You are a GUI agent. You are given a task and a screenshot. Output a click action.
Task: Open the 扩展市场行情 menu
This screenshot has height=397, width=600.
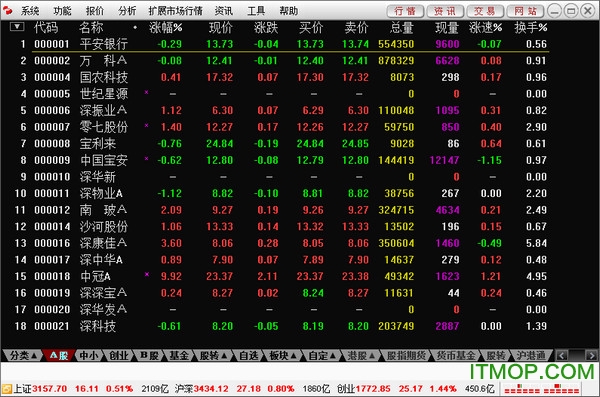coord(176,11)
